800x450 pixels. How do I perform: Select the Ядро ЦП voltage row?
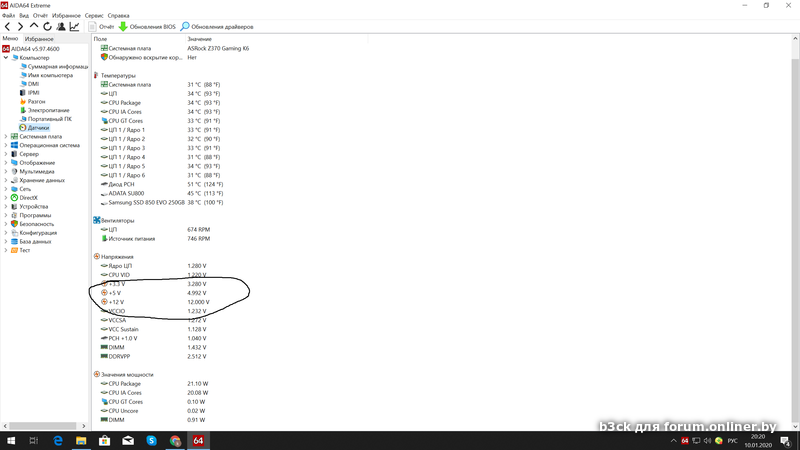tap(154, 266)
